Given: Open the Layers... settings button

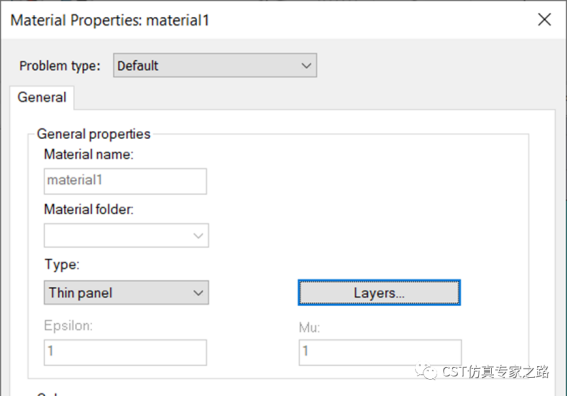Looking at the screenshot, I should tap(379, 292).
